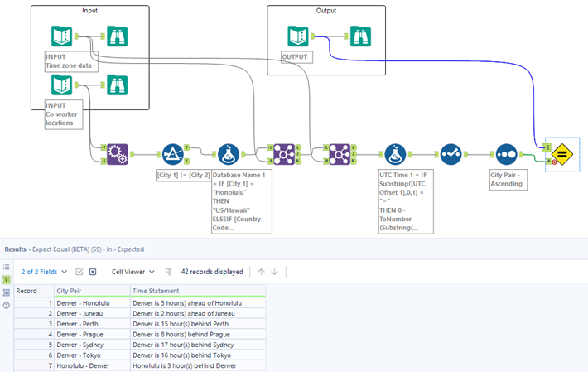This screenshot has height=372, width=588.
Task: Click the 'INPUT Co-worker locations' annotation
Action: pos(64,114)
